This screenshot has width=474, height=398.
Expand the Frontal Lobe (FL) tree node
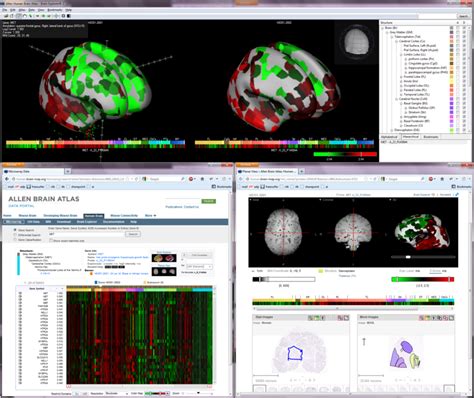point(401,77)
